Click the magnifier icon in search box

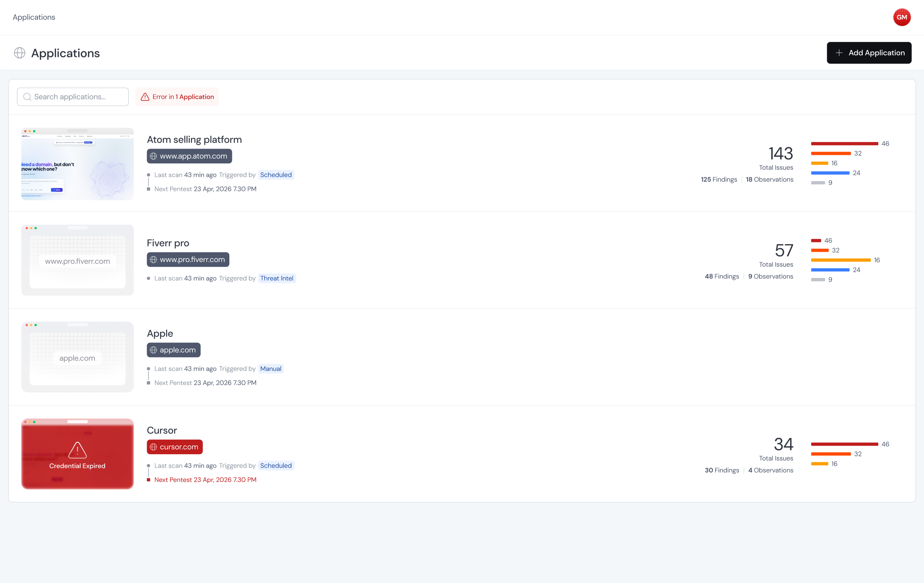pos(27,97)
